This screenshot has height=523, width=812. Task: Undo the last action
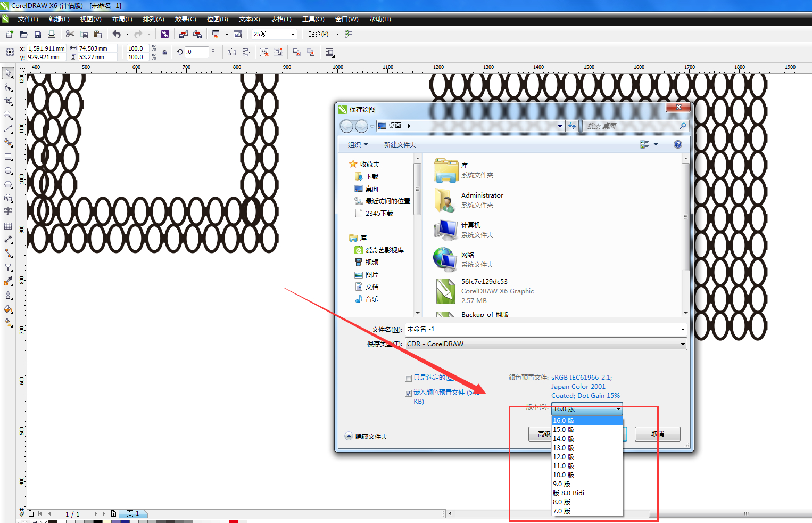coord(117,34)
